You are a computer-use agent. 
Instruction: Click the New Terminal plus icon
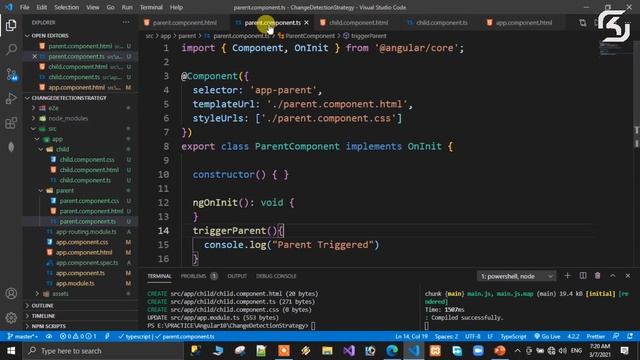pos(567,276)
